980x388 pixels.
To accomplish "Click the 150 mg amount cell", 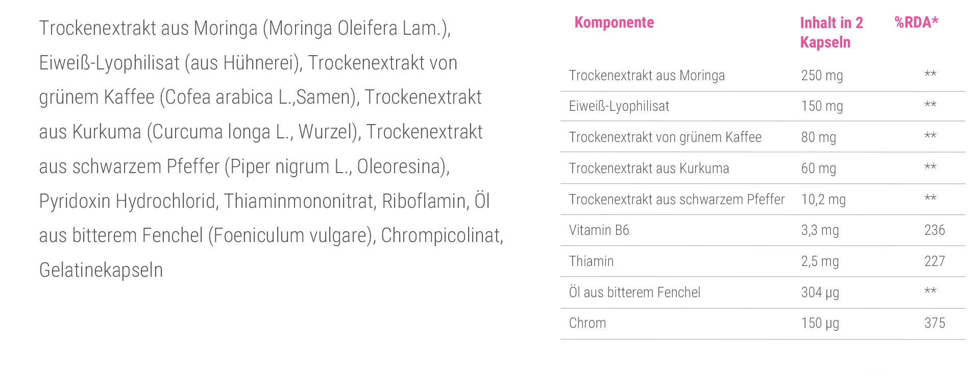I will point(822,106).
